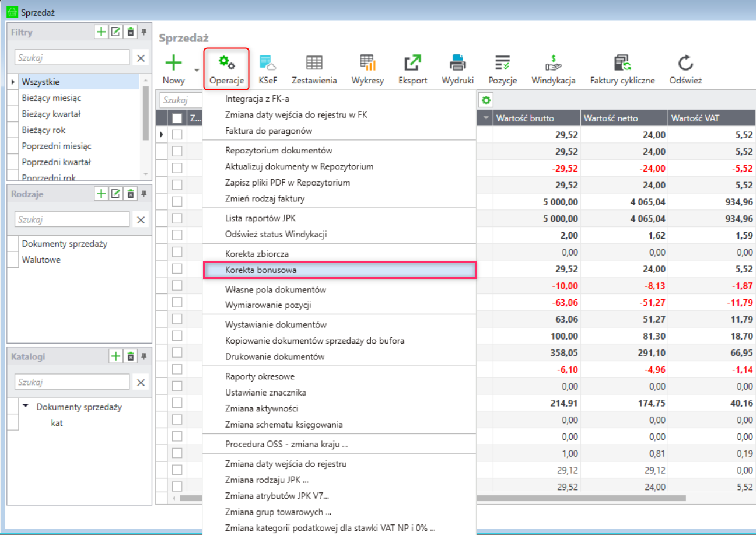The image size is (756, 535).
Task: Check the row with brutto value -6,10
Action: (x=177, y=370)
